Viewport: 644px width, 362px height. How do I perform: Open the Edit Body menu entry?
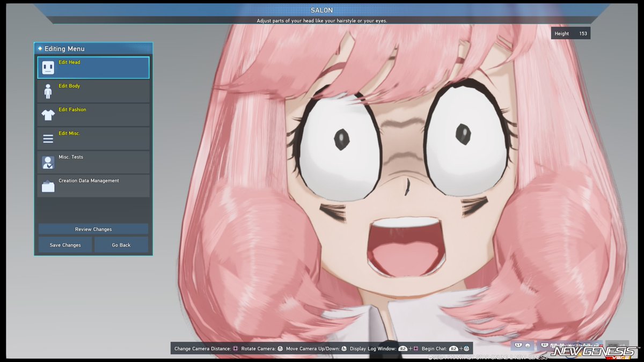point(93,91)
